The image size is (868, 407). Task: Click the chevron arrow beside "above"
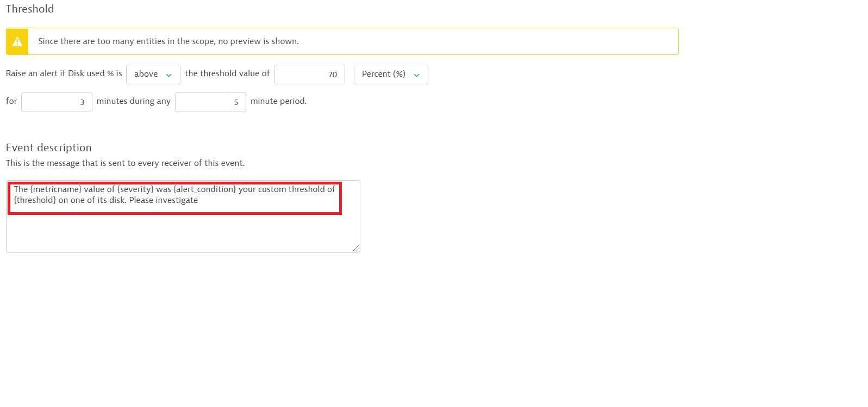point(168,75)
